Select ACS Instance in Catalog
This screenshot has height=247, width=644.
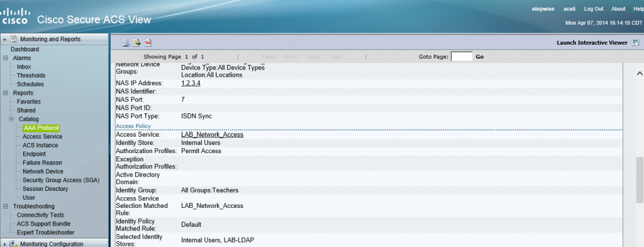pos(40,146)
